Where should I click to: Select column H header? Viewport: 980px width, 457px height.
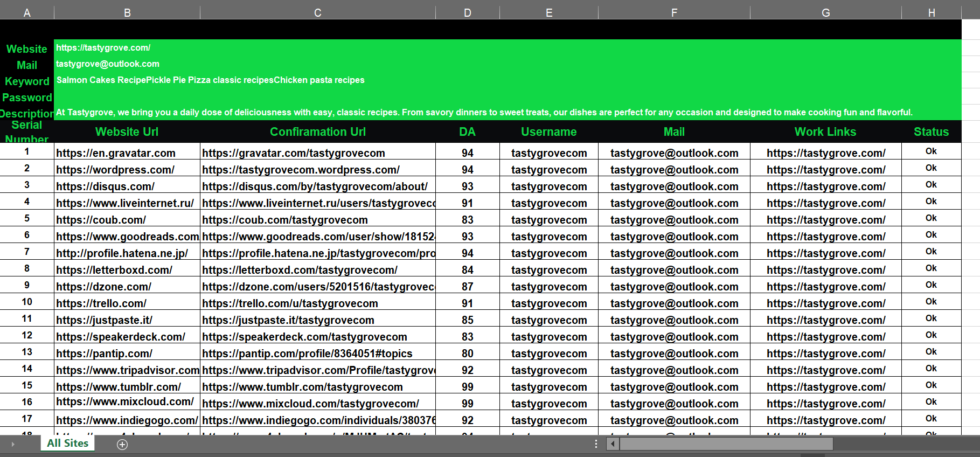[932, 13]
